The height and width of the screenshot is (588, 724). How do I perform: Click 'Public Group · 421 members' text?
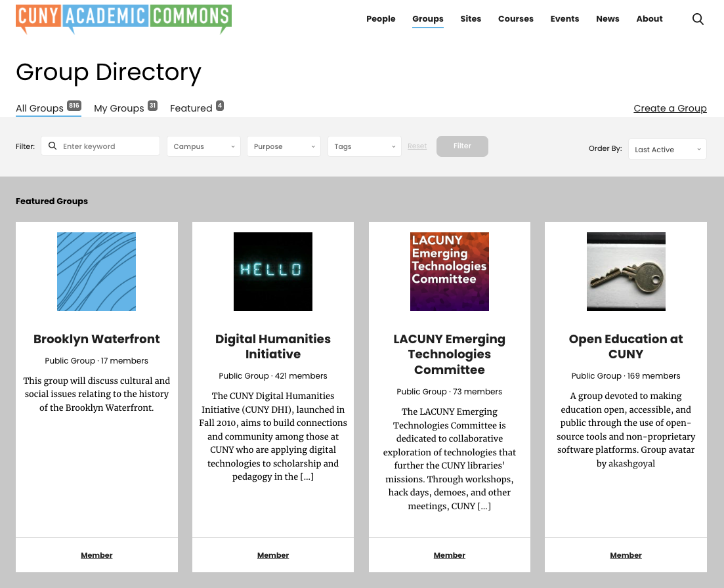pos(273,375)
